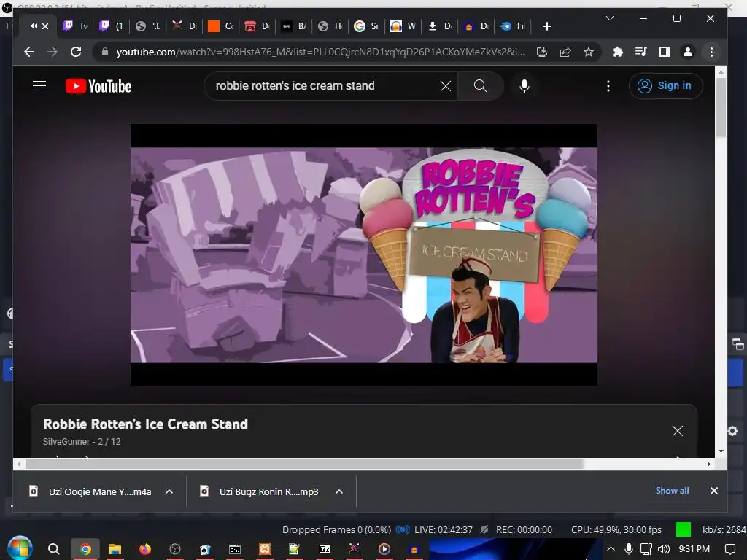Viewport: 747px width, 560px height.
Task: Toggle Chrome side panel icon
Action: [x=664, y=52]
